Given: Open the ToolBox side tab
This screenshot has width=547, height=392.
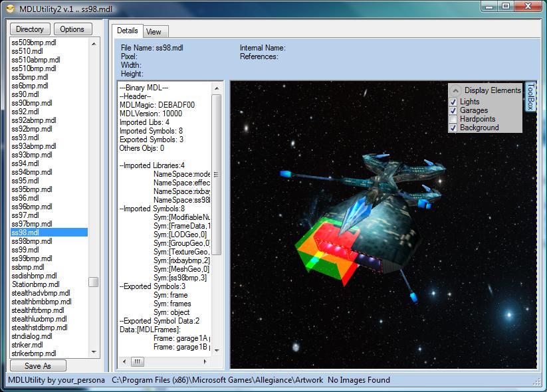Looking at the screenshot, I should [x=530, y=96].
